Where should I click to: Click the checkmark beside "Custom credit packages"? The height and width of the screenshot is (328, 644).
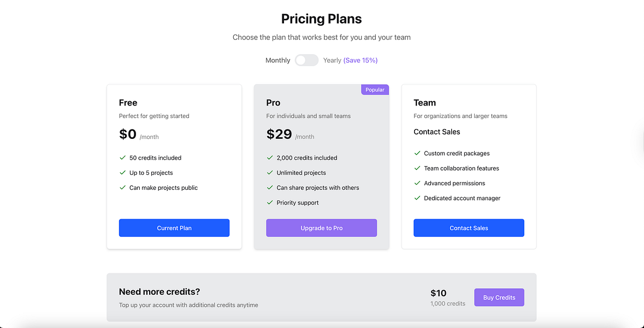point(417,153)
